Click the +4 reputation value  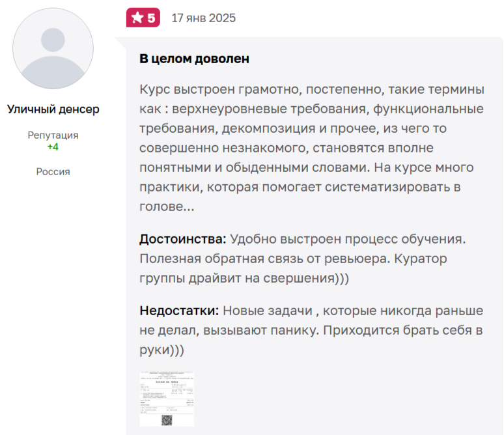[x=53, y=147]
